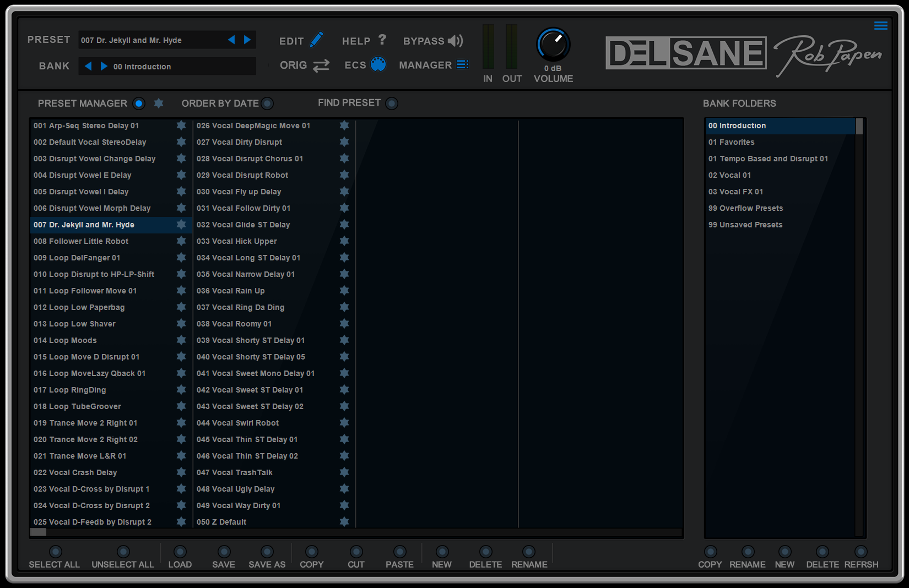Star preset 044 Vocal Swirl Robot

(344, 423)
